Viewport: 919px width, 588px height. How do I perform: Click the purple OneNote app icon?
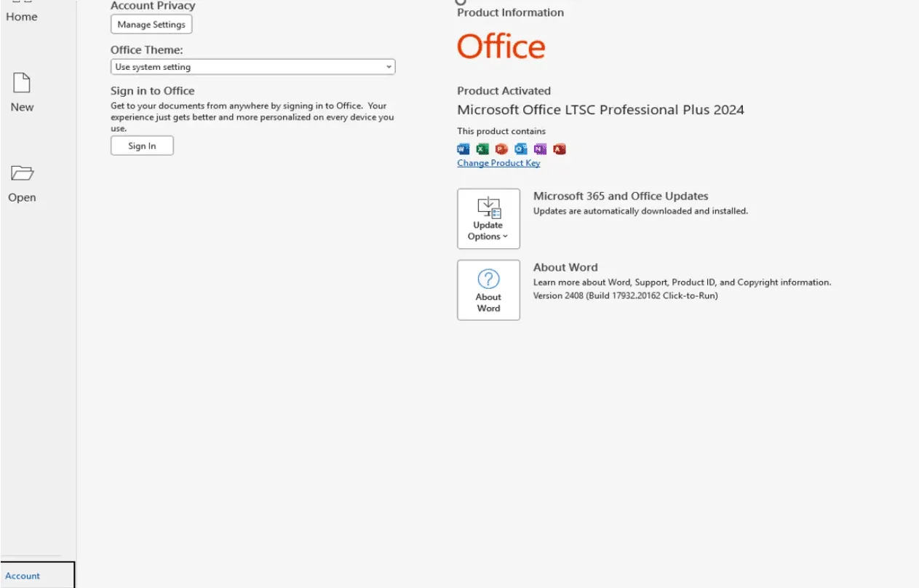tap(540, 149)
